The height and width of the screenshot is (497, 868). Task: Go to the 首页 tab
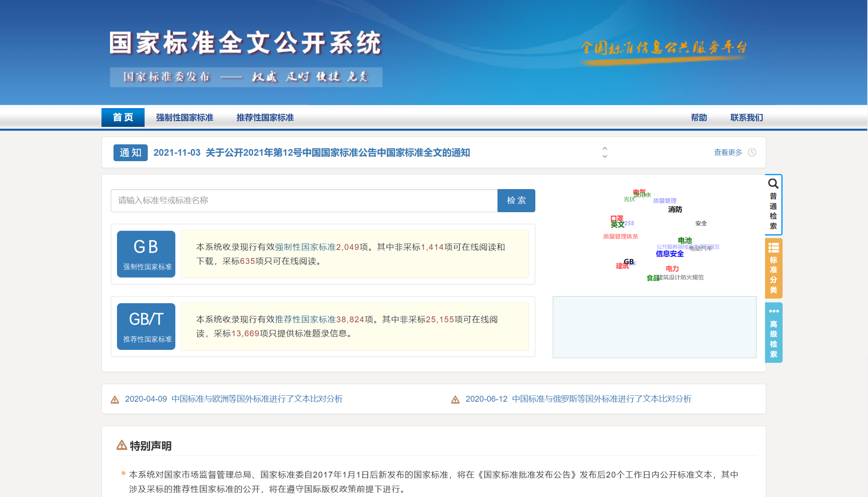click(x=123, y=118)
